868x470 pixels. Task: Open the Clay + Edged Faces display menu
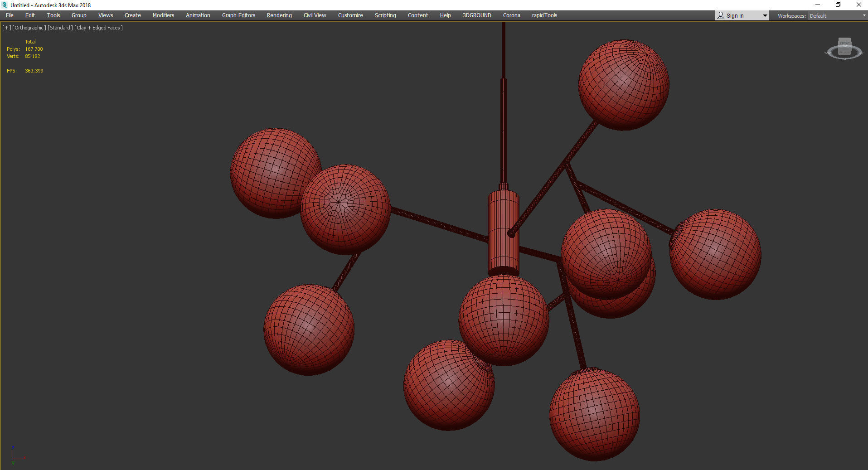pos(98,28)
